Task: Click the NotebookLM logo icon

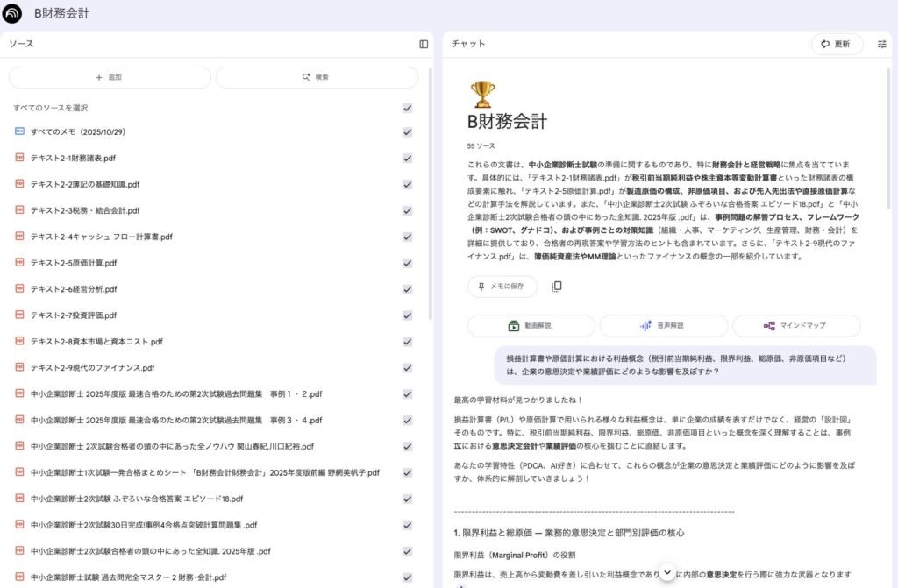Action: click(x=13, y=14)
